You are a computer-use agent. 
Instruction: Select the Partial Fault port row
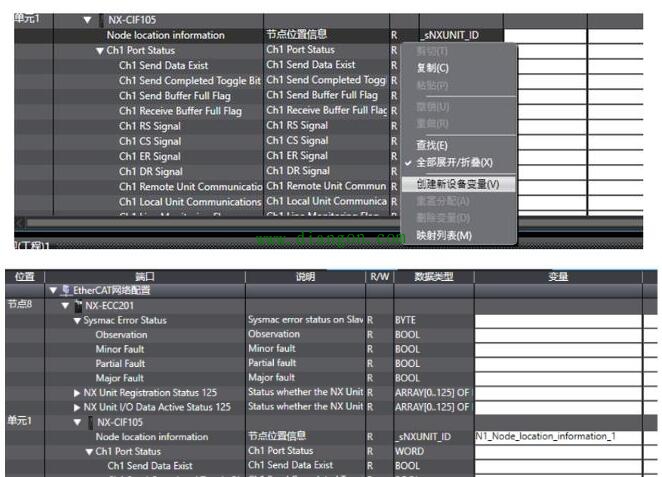120,363
